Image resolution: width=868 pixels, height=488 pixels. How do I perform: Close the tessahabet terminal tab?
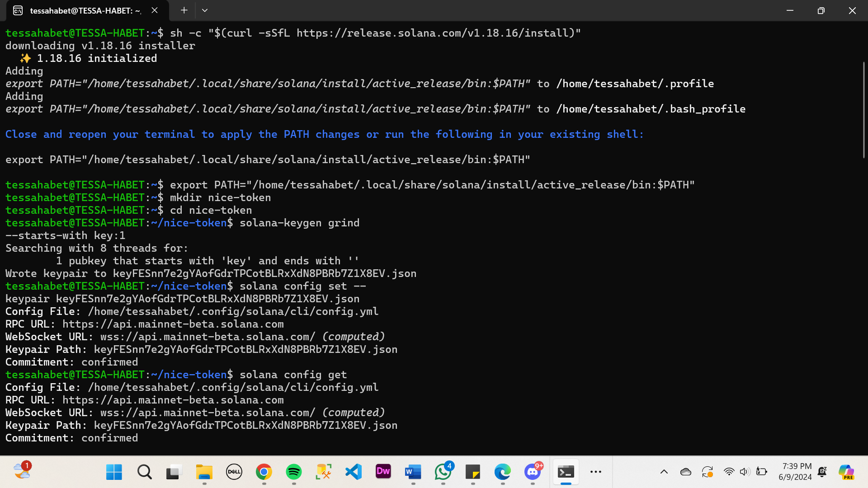pyautogui.click(x=155, y=10)
